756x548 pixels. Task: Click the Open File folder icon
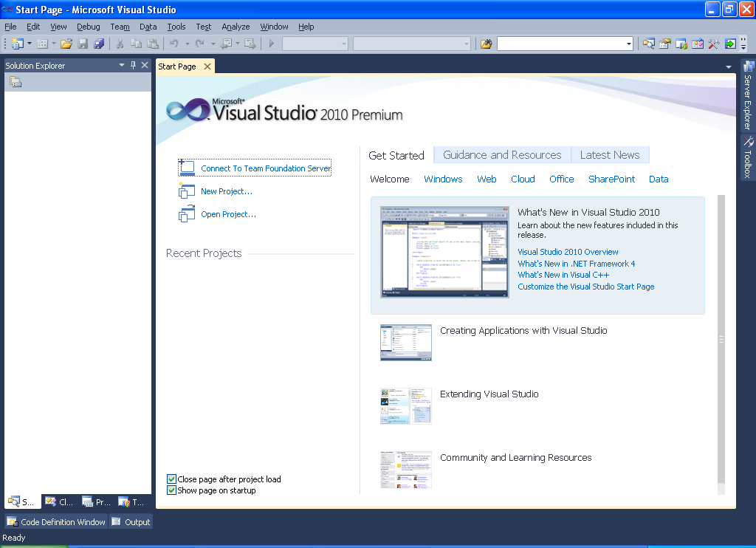point(66,44)
